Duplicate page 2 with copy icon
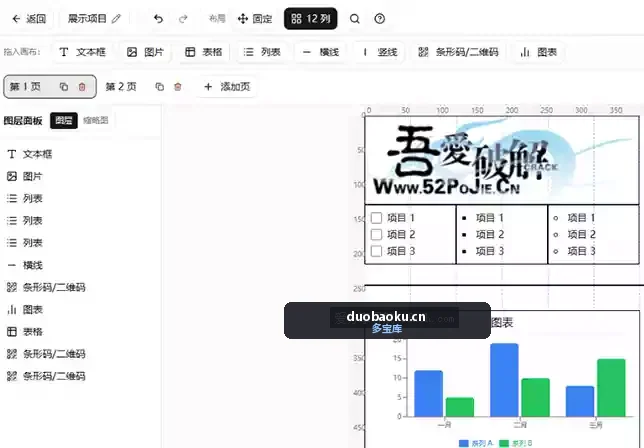This screenshot has width=644, height=448. coord(159,87)
